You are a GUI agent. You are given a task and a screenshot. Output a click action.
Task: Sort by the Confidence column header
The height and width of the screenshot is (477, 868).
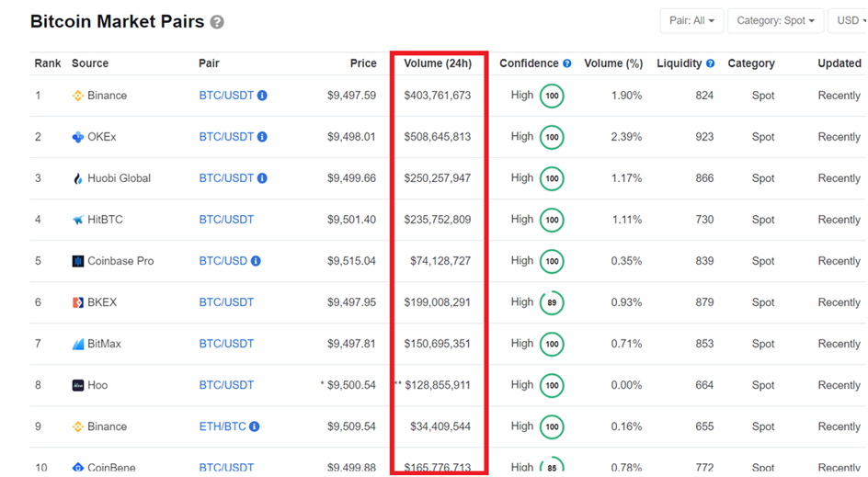pyautogui.click(x=530, y=63)
